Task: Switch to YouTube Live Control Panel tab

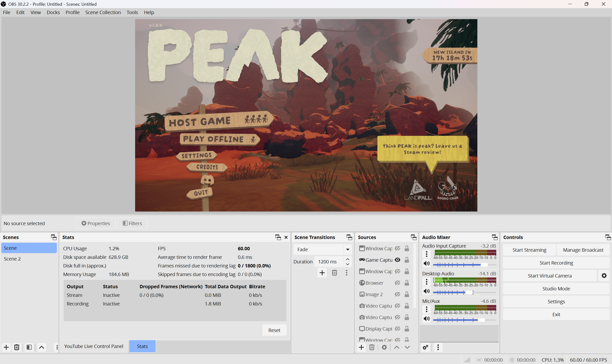Action: point(94,346)
